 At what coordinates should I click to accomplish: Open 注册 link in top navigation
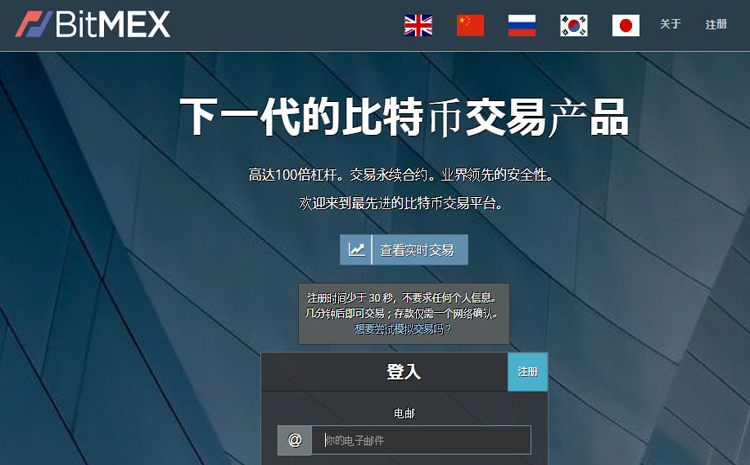tap(716, 24)
